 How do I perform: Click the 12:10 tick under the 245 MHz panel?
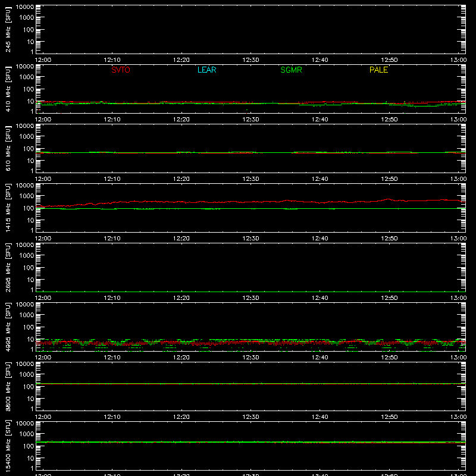112,60
